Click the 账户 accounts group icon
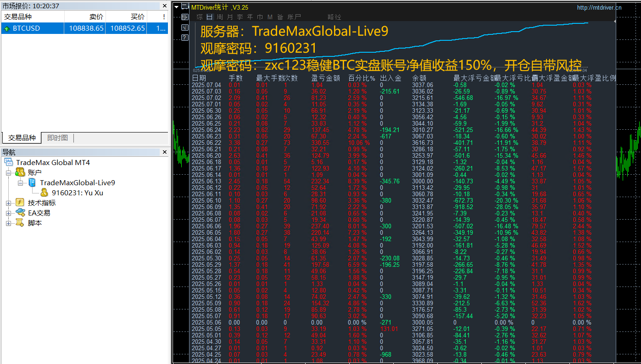 pos(20,172)
